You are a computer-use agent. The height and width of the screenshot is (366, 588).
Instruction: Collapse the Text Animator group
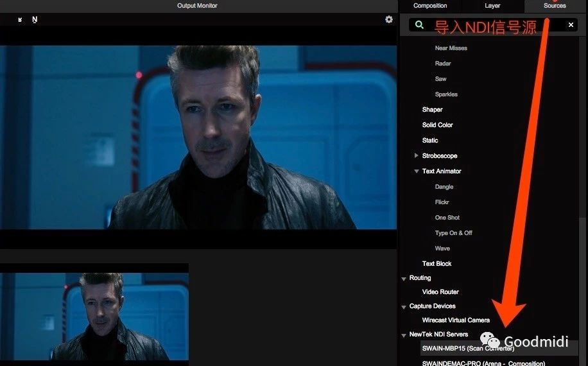(x=416, y=171)
